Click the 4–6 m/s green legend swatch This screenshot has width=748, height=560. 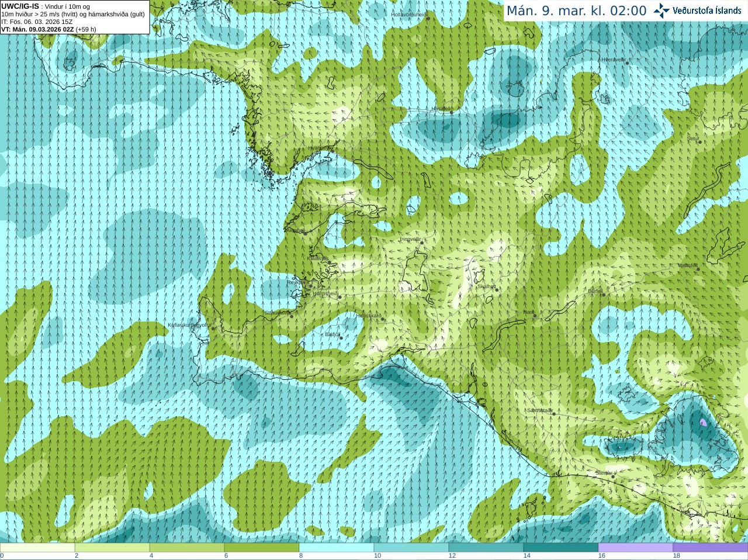pos(187,548)
